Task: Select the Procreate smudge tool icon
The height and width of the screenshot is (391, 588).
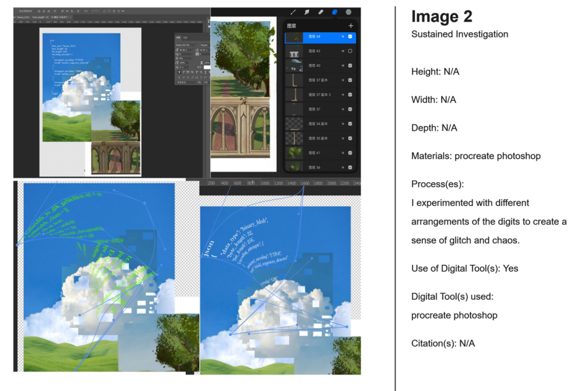Action: [307, 12]
